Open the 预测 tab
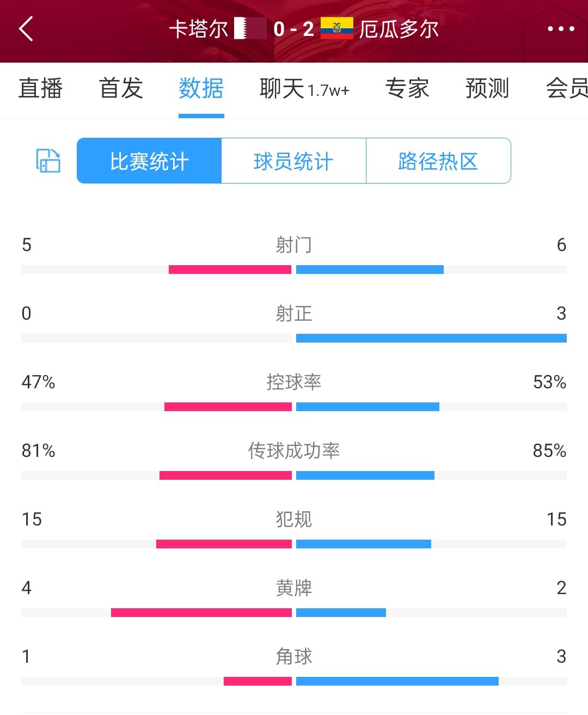Screen dimensions: 588x715 click(487, 89)
